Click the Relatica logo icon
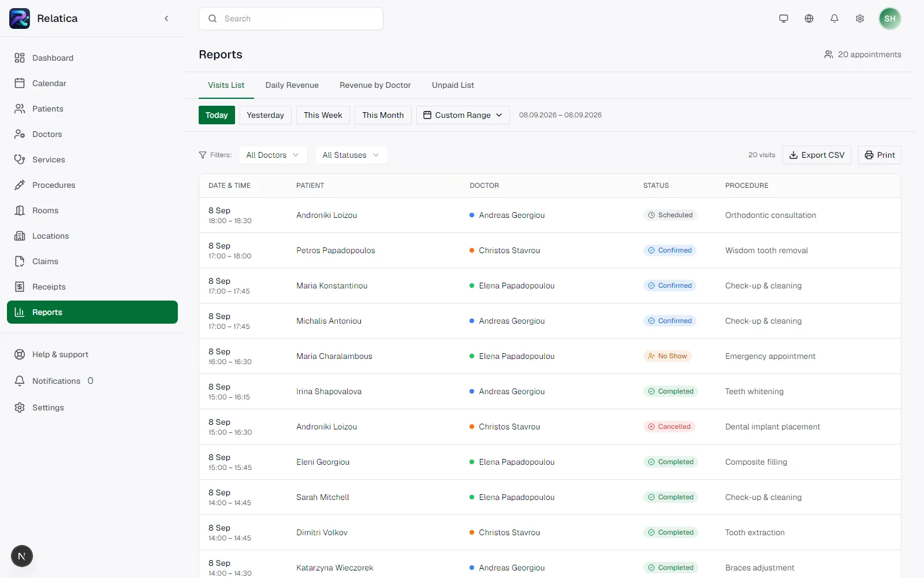The width and height of the screenshot is (924, 578). (x=20, y=18)
